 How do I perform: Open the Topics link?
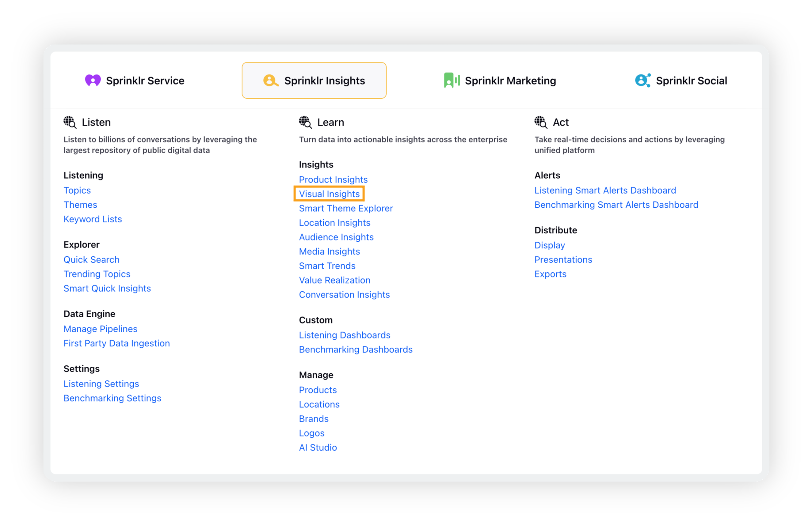coord(77,190)
